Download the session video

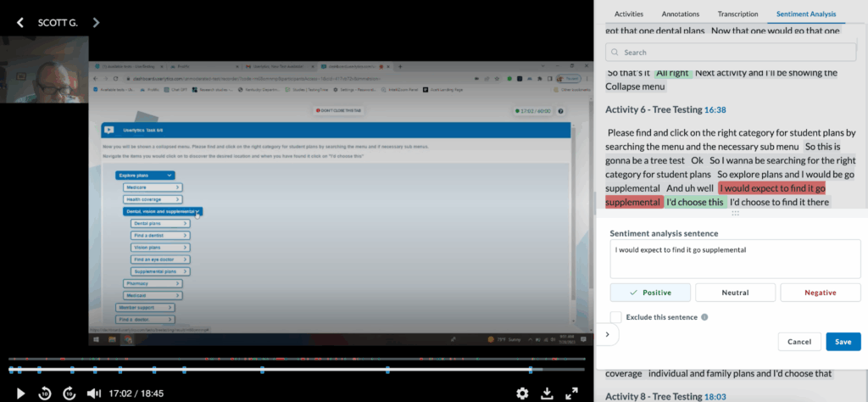coord(547,394)
